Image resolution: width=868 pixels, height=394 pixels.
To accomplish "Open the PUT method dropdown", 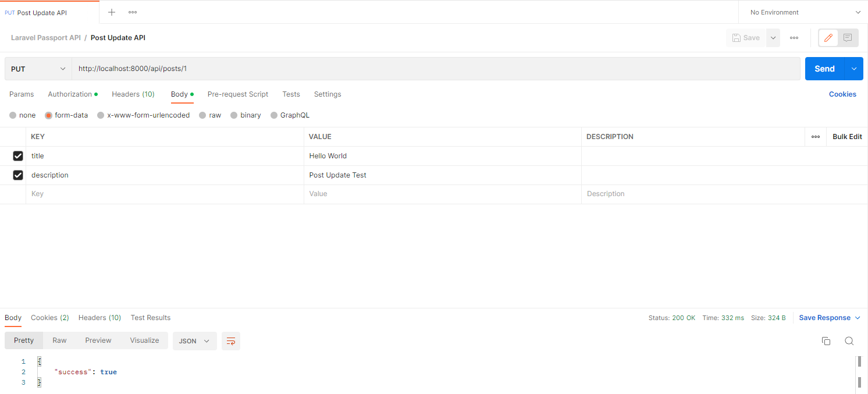I will 37,68.
